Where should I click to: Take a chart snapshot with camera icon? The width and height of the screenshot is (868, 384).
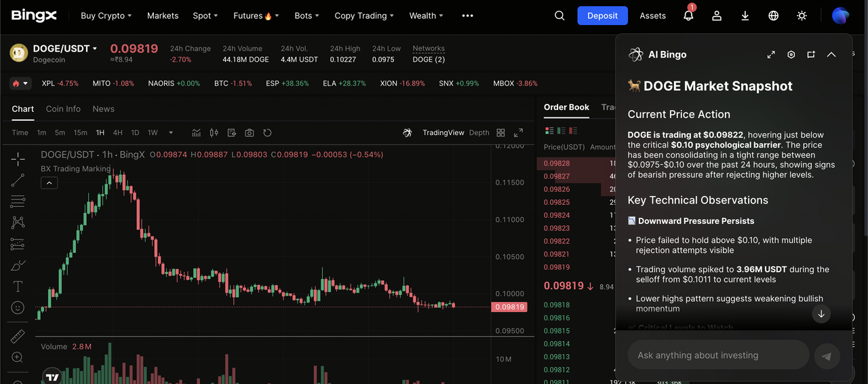pos(250,133)
